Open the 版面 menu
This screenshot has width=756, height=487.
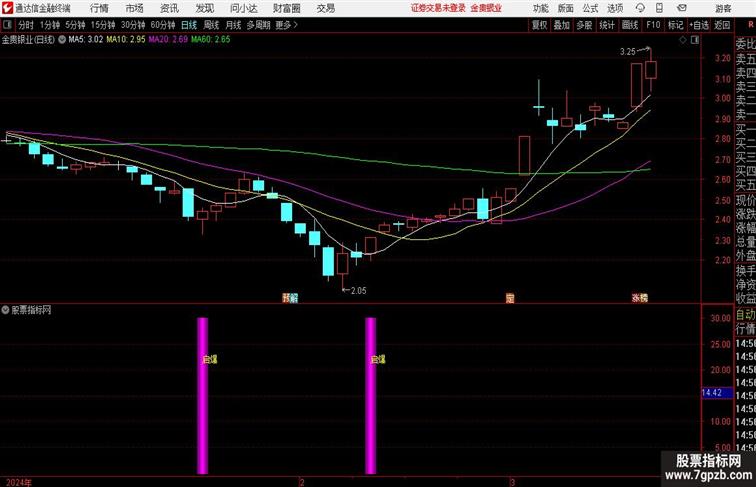[566, 8]
